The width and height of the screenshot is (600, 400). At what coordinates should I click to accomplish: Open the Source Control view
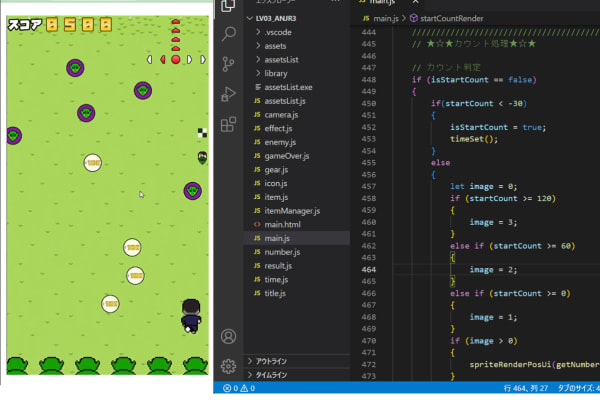pyautogui.click(x=228, y=65)
